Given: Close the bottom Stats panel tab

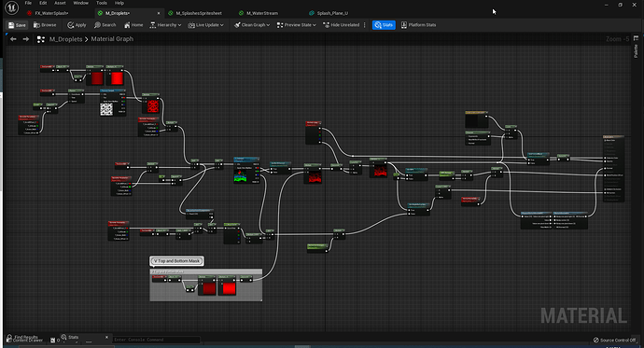Looking at the screenshot, I should point(106,338).
